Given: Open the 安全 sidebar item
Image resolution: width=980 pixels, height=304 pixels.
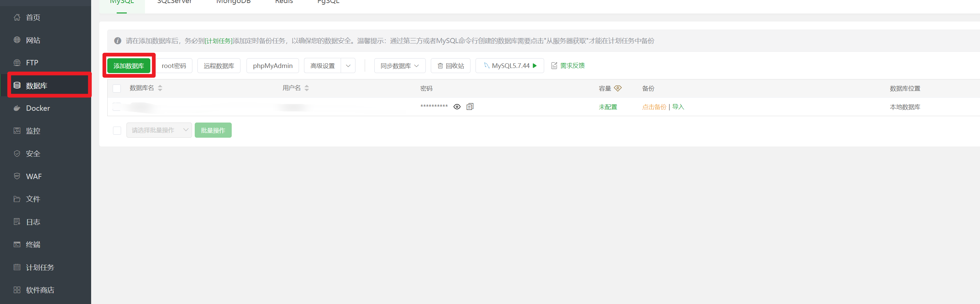Looking at the screenshot, I should [46, 154].
